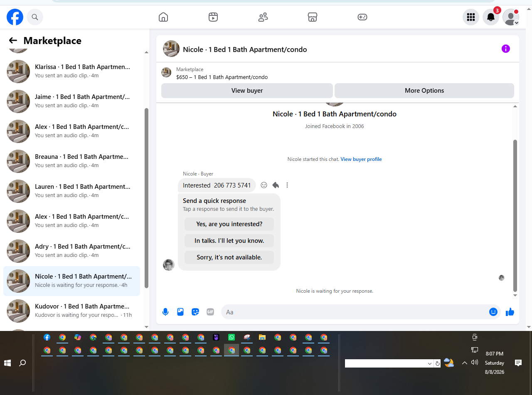This screenshot has width=532, height=395.
Task: Open More Options for the listing
Action: pyautogui.click(x=424, y=91)
